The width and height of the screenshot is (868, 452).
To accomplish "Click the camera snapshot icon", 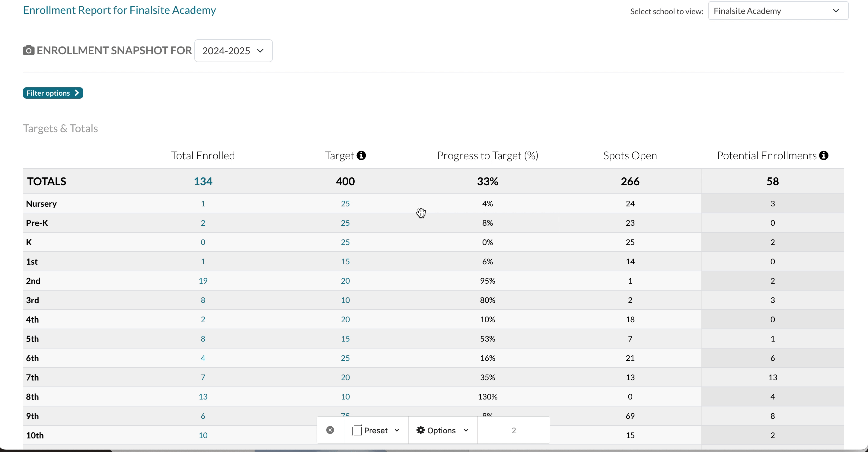I will (29, 50).
